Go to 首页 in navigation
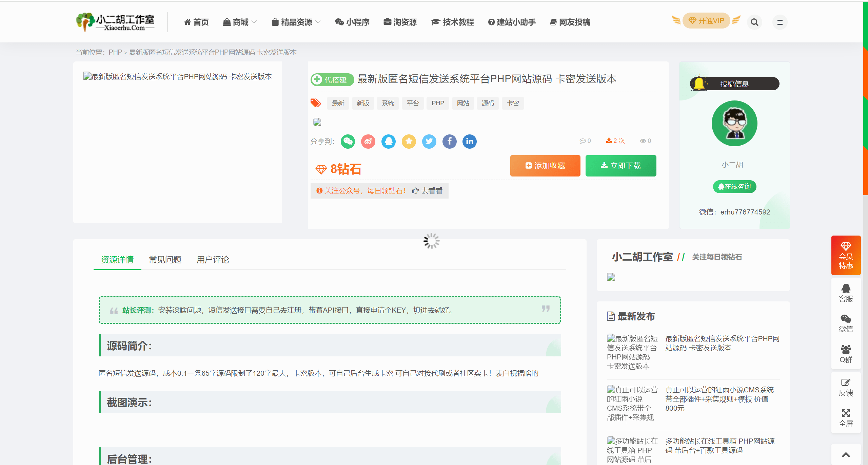868x465 pixels. (196, 22)
